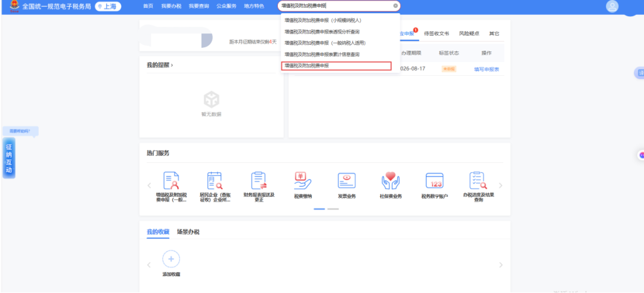Click the 距本月征期结束仅剩4天 notice
The height and width of the screenshot is (293, 644).
[x=253, y=42]
